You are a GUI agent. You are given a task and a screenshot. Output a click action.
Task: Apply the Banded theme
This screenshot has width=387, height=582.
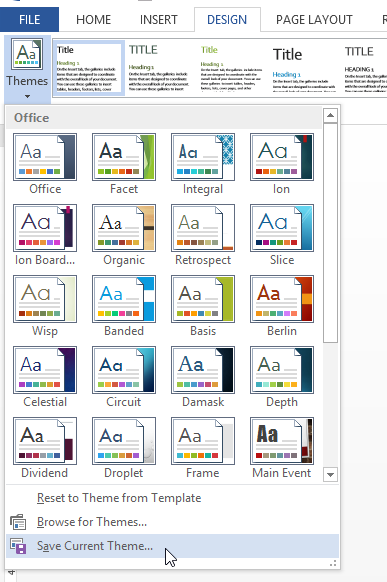pos(124,299)
